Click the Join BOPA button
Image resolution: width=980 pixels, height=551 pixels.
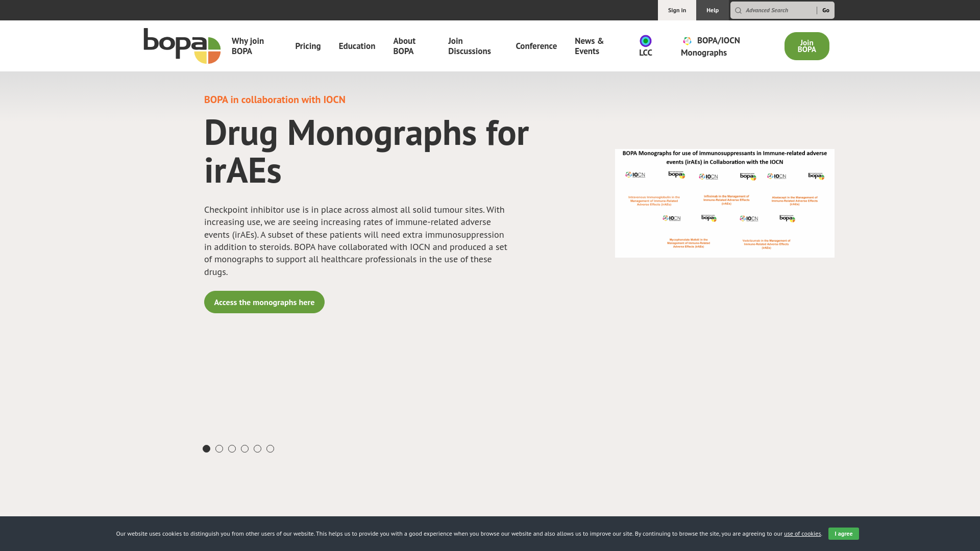click(807, 46)
